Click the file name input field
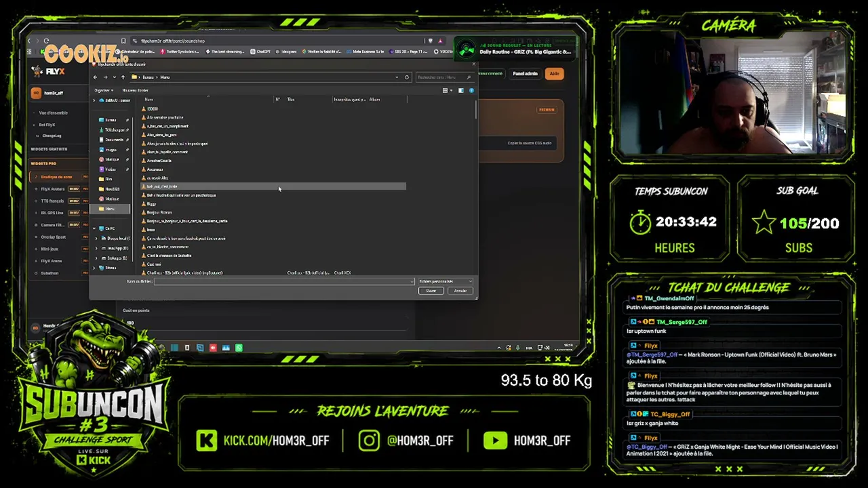This screenshot has height=488, width=868. tap(283, 281)
